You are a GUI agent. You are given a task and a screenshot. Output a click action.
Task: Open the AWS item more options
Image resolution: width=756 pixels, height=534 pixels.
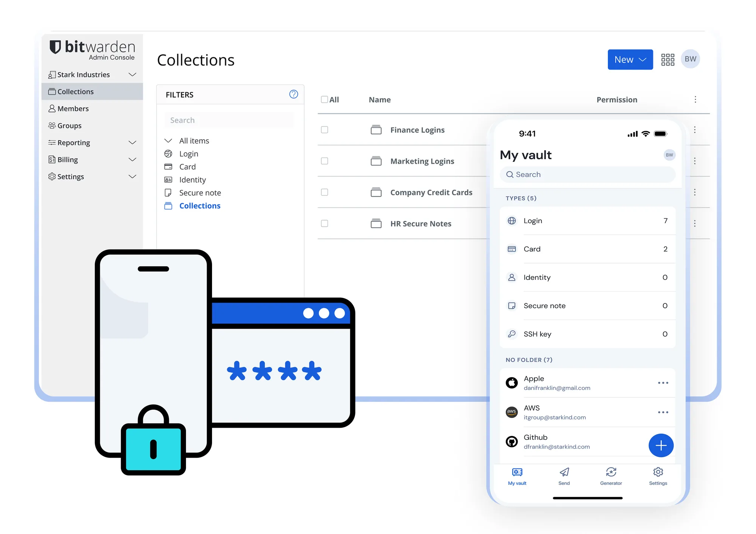(x=663, y=412)
